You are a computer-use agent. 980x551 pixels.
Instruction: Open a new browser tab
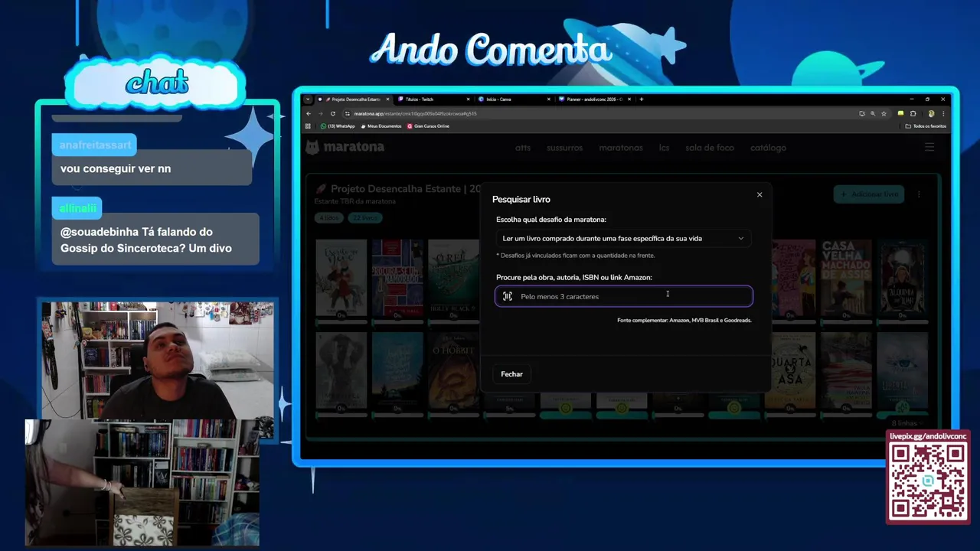[x=642, y=99]
